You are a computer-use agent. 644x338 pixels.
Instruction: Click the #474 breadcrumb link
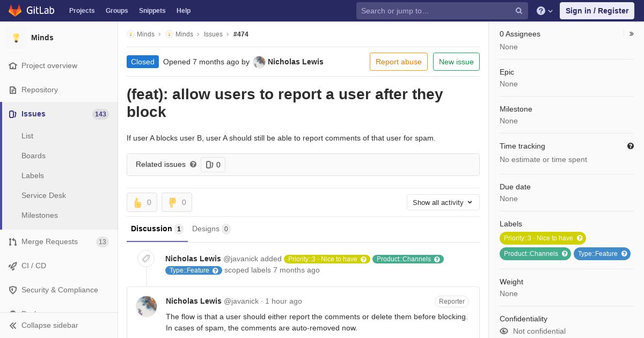(x=241, y=34)
